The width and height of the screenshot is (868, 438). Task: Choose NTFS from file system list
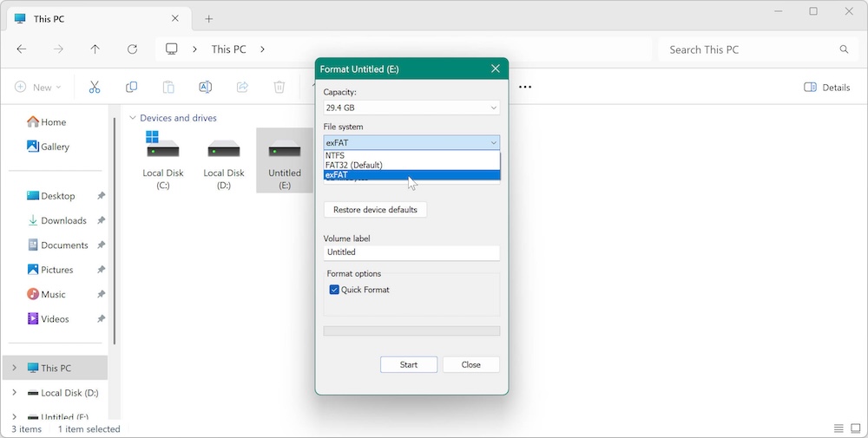click(x=411, y=155)
